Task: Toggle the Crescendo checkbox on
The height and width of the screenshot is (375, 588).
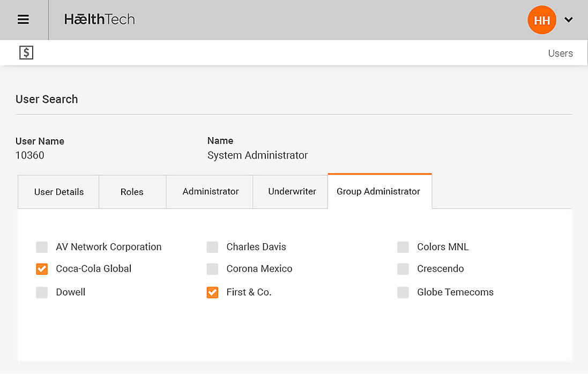Action: 403,269
